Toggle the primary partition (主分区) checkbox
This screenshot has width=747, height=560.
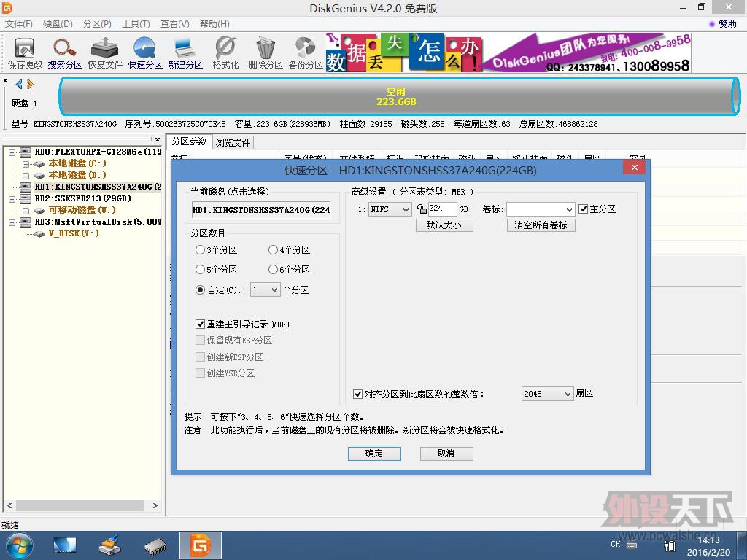pyautogui.click(x=583, y=209)
